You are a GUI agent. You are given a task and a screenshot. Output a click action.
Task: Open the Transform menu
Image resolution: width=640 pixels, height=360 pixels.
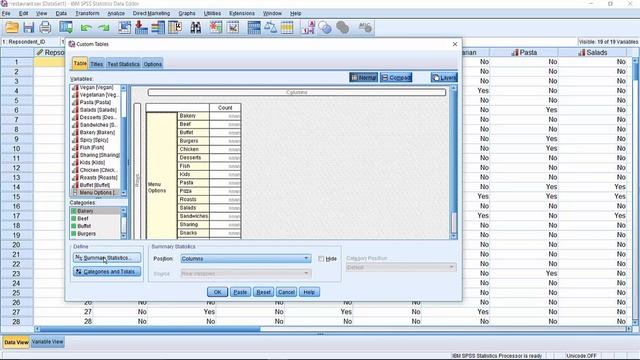click(87, 13)
